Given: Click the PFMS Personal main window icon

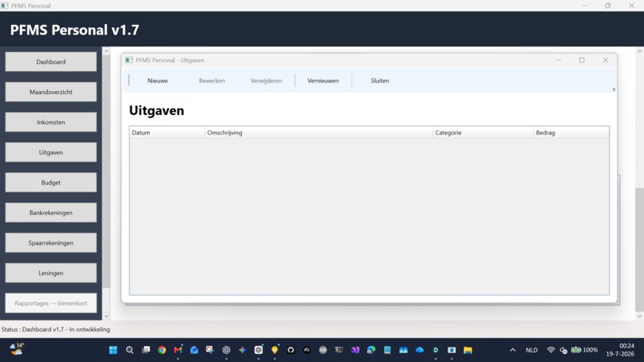Looking at the screenshot, I should click(5, 6).
